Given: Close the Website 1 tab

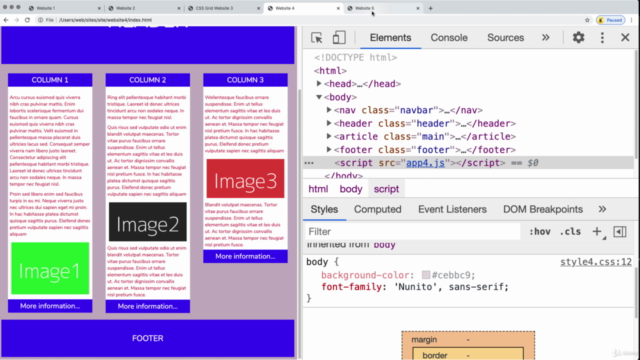Looking at the screenshot, I should point(99,8).
